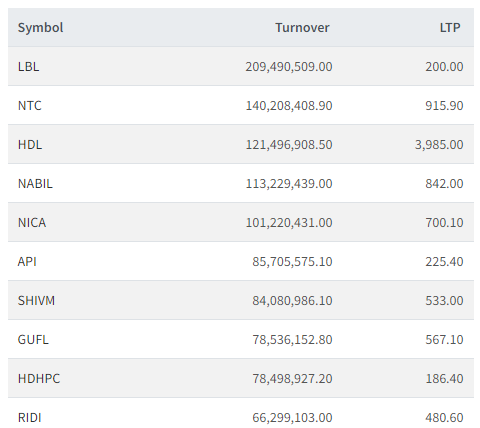Click API turnover 85,705,575.10

coord(292,262)
